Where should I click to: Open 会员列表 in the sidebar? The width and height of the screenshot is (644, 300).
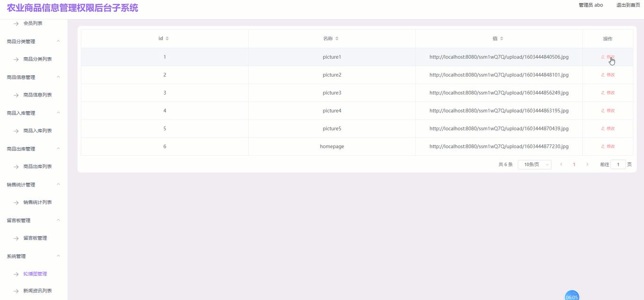pos(33,23)
